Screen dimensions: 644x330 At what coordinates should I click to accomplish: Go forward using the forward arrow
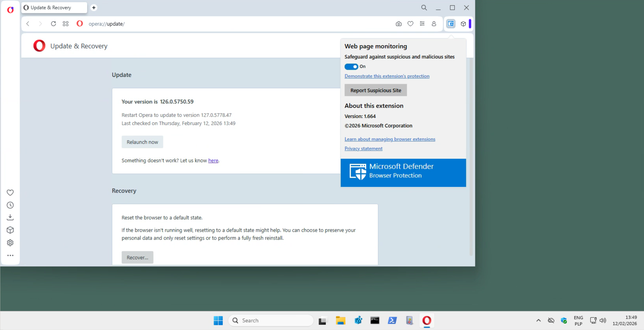pyautogui.click(x=40, y=24)
